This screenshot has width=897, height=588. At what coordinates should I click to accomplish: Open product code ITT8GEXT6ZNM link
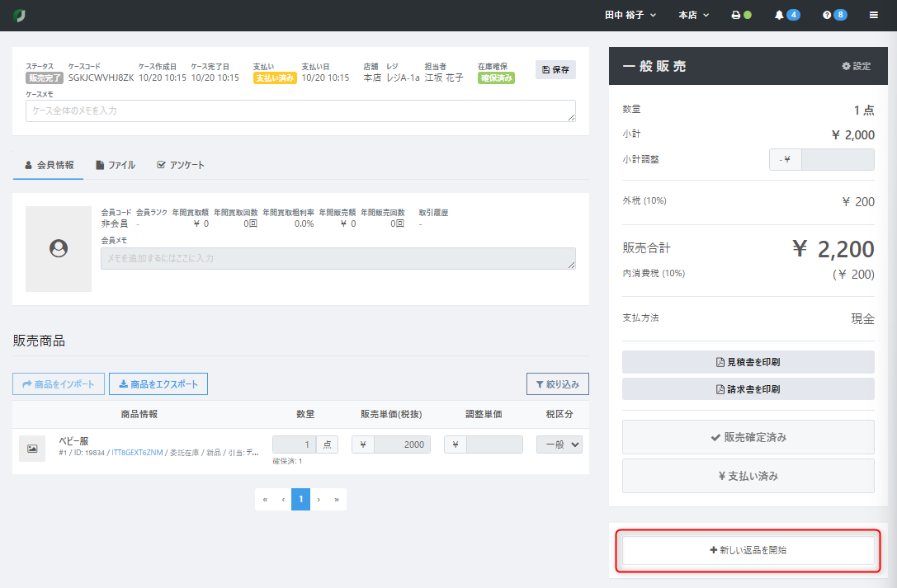tap(137, 453)
